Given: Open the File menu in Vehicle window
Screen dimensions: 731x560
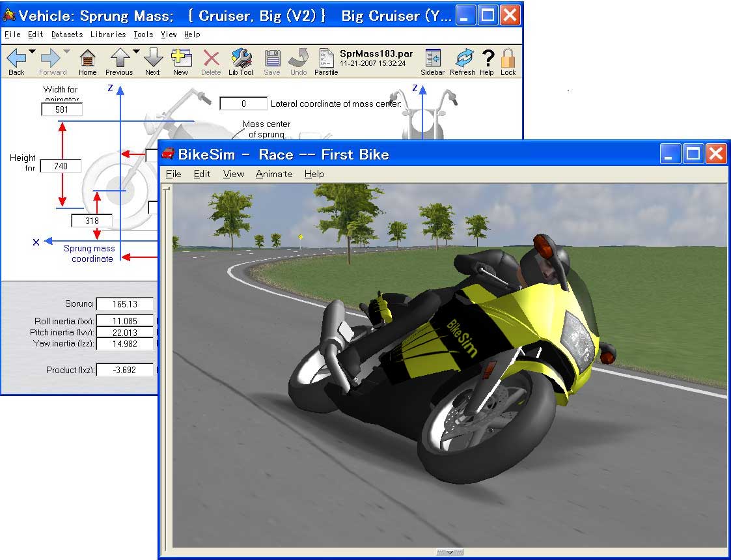Looking at the screenshot, I should [x=12, y=35].
